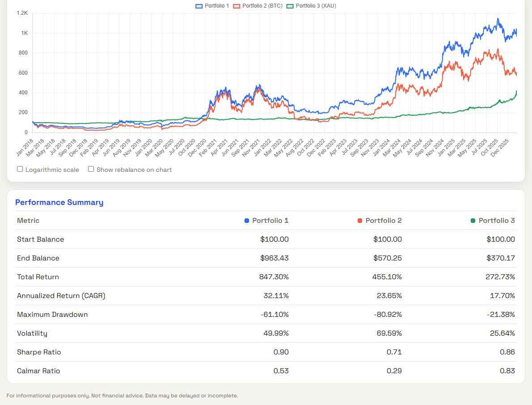
Task: Click the informational purposes disclaimer text
Action: [x=122, y=396]
